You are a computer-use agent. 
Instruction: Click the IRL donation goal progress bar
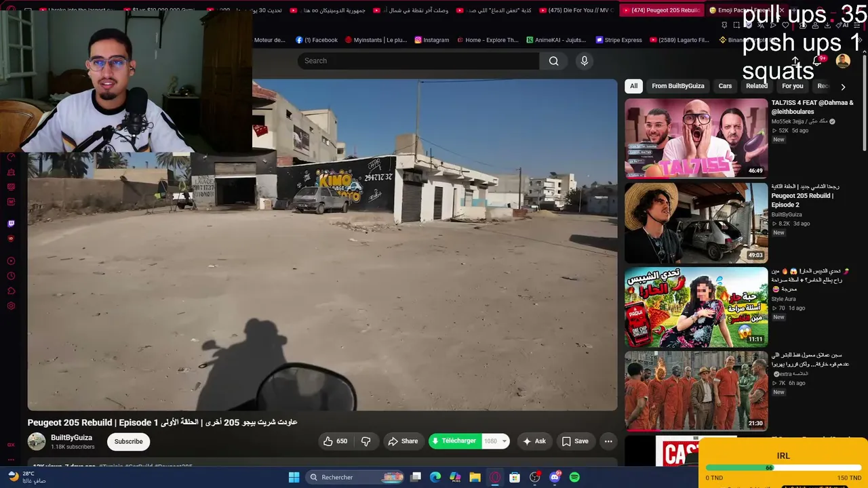point(783,468)
